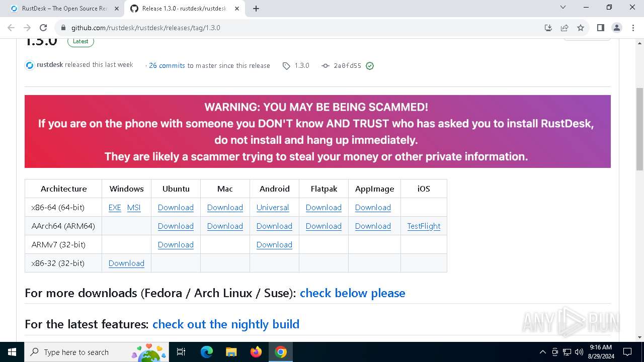Download Android ARMv7 build
Viewport: 644px width, 362px height.
tap(274, 245)
